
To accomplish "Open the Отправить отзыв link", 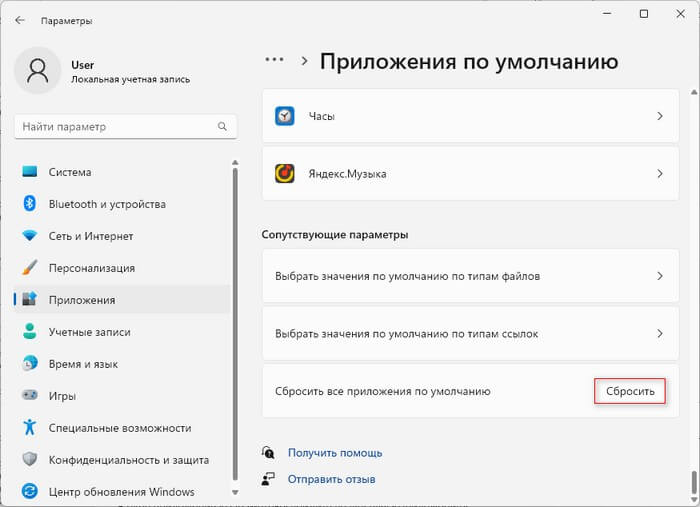I will pyautogui.click(x=331, y=479).
